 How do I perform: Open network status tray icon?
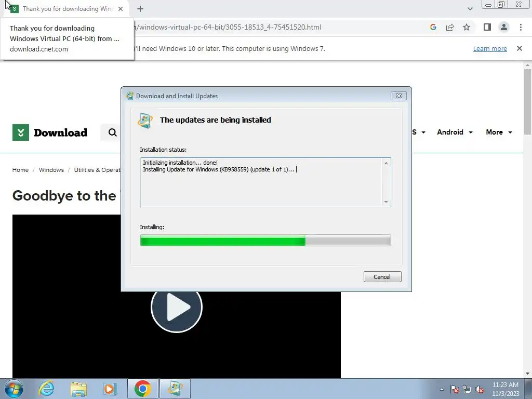[467, 389]
